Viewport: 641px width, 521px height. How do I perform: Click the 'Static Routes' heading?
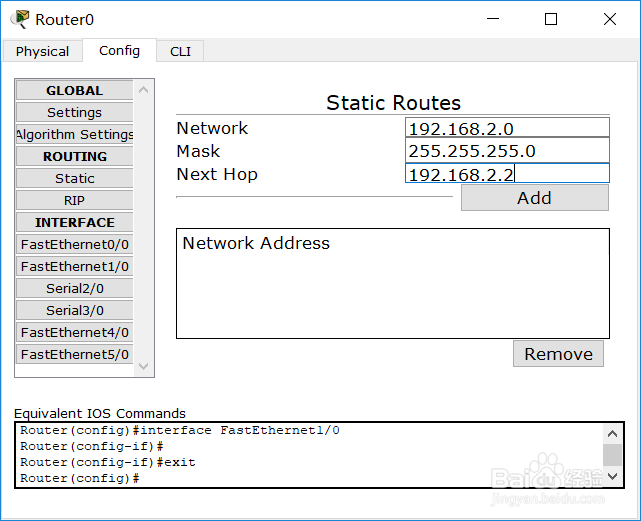pos(393,102)
